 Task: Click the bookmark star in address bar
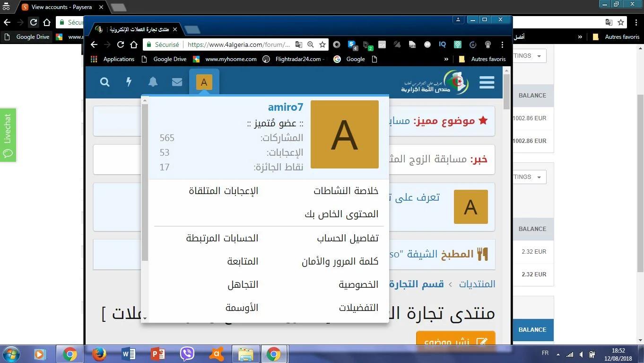(x=322, y=44)
